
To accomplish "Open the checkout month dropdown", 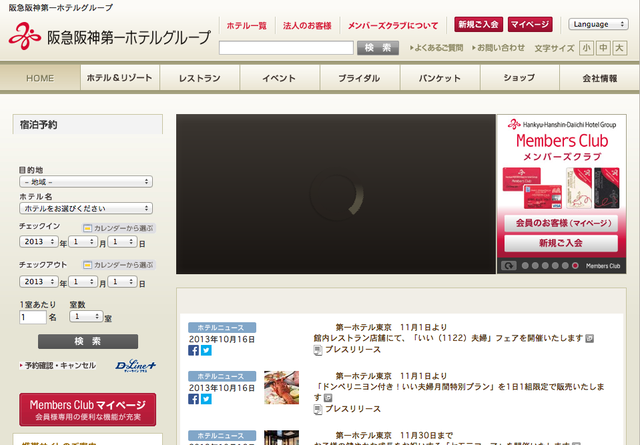I will coord(83,281).
